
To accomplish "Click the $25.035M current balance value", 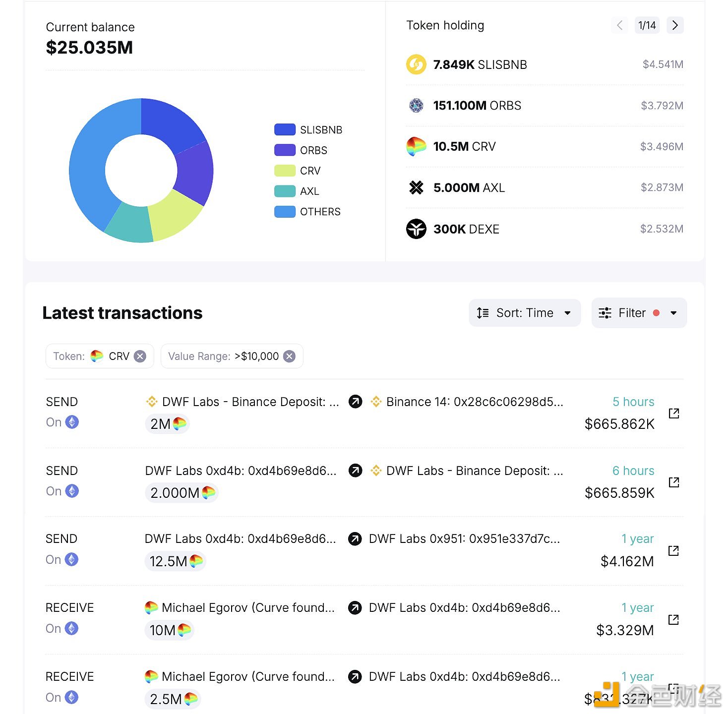I will [89, 48].
